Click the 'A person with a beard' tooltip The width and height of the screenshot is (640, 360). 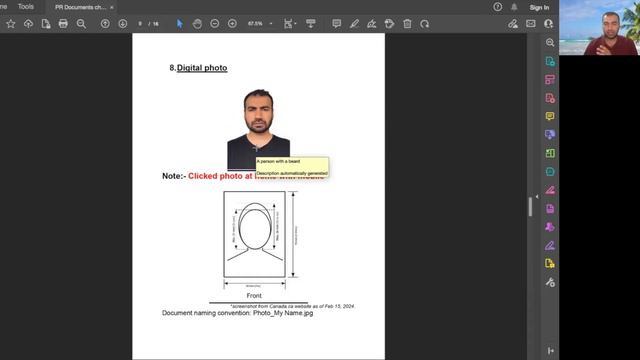pos(292,167)
